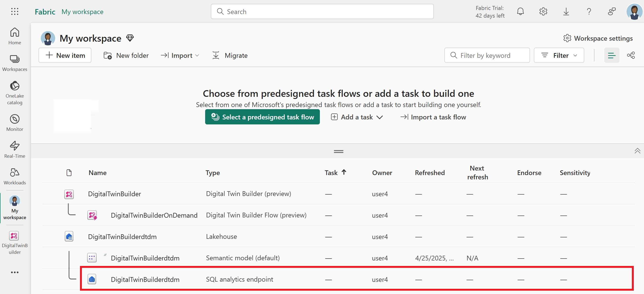Click the Name column header
Image resolution: width=644 pixels, height=294 pixels.
(x=98, y=173)
